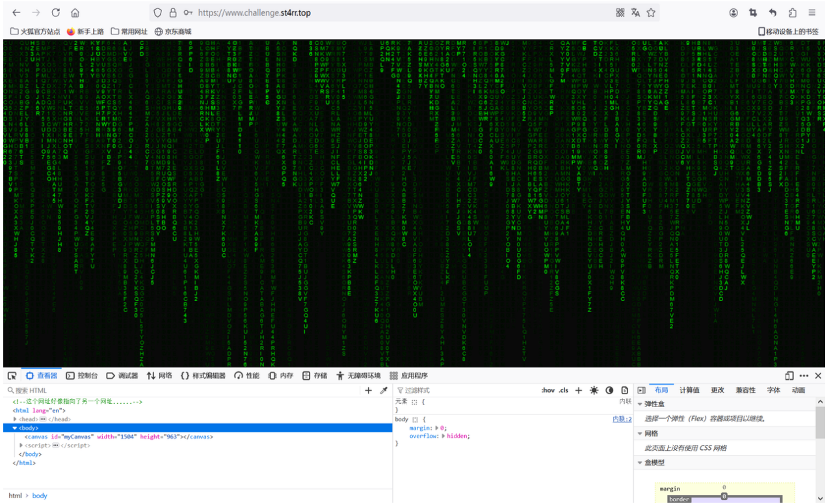Open DevTools more options ellipsis

(804, 376)
